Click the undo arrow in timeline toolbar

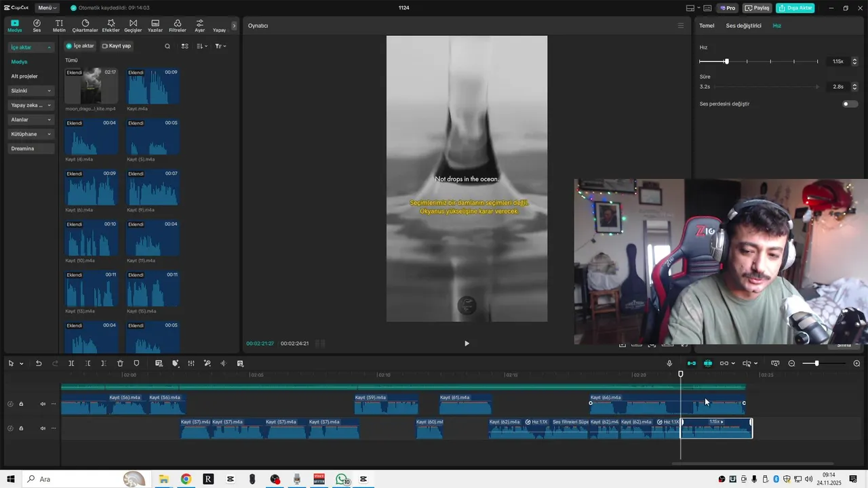(39, 363)
